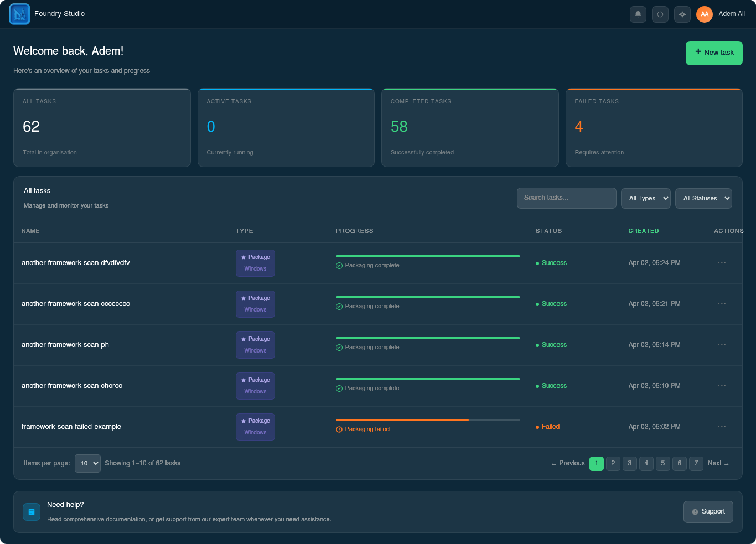Screen dimensions: 756x544
Task: Open the Active Tasks summary card
Action: pyautogui.click(x=286, y=128)
